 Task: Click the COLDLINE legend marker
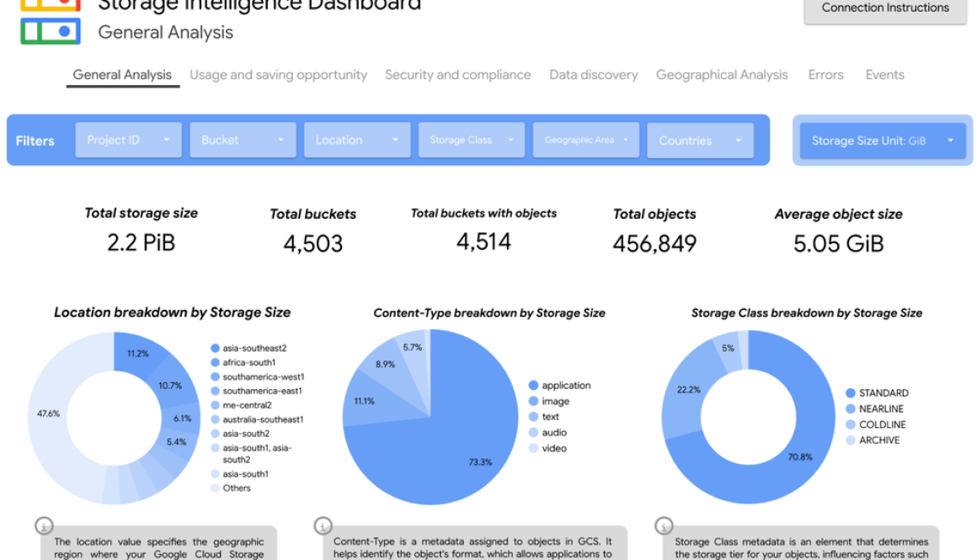(x=849, y=424)
